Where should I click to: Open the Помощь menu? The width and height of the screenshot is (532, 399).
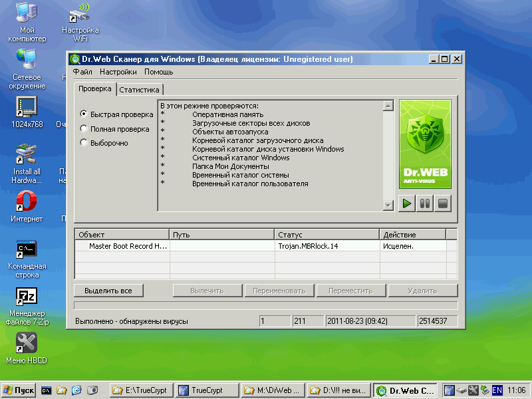pyautogui.click(x=158, y=72)
